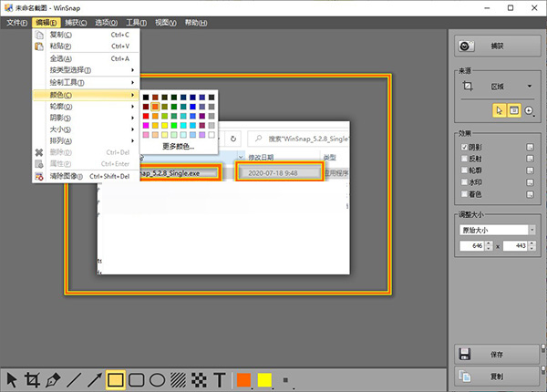This screenshot has height=392, width=547.
Task: Select the Text tool
Action: pyautogui.click(x=220, y=380)
